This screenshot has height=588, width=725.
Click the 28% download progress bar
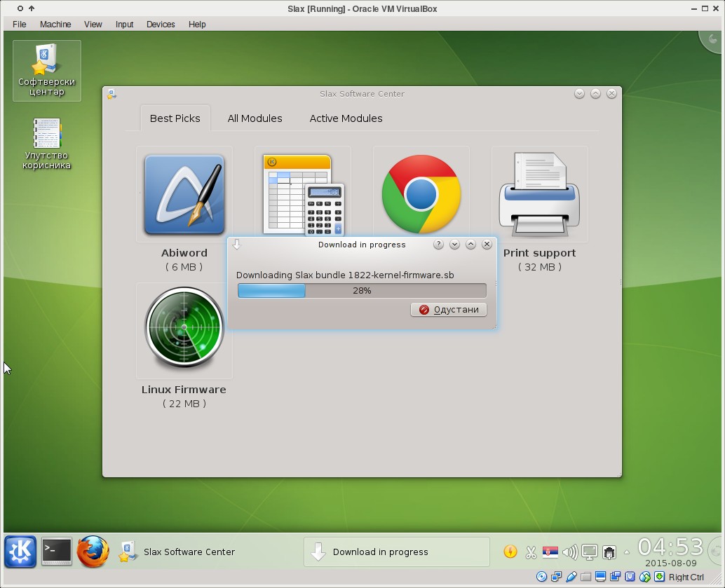(x=362, y=290)
